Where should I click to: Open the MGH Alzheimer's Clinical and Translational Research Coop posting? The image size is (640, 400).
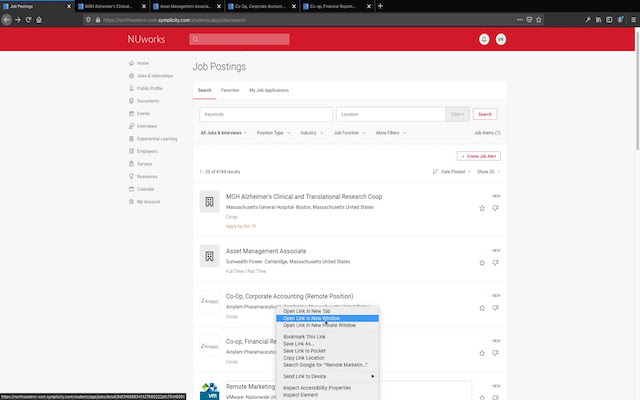[x=304, y=197]
